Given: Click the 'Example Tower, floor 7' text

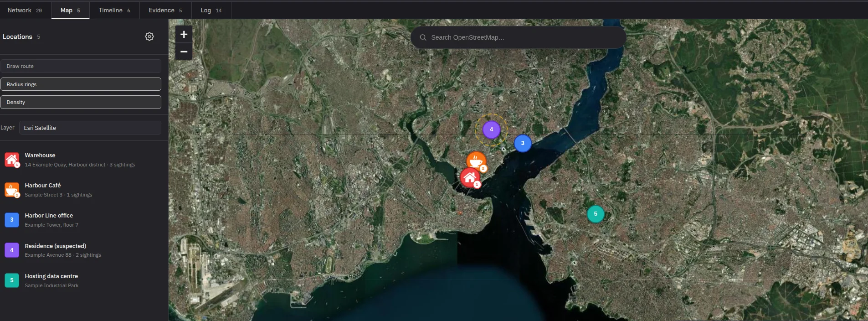Looking at the screenshot, I should [x=51, y=225].
